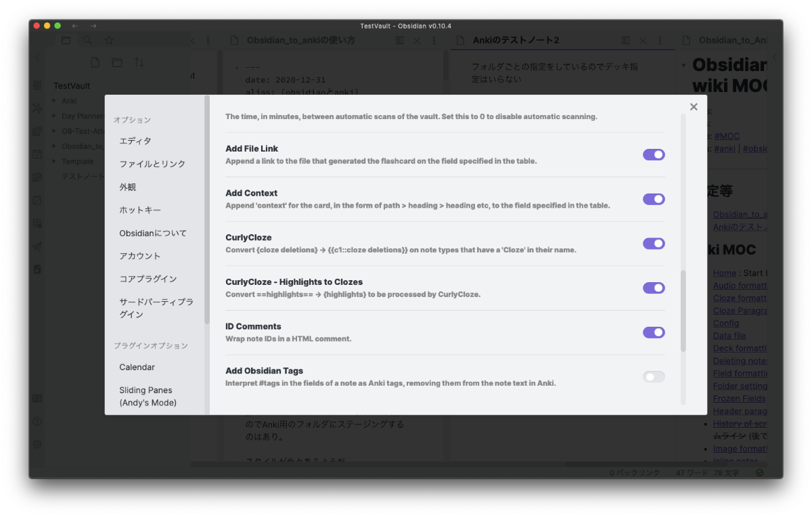This screenshot has width=812, height=517.
Task: Close the Ankiのテストノート2 pane
Action: tap(643, 41)
